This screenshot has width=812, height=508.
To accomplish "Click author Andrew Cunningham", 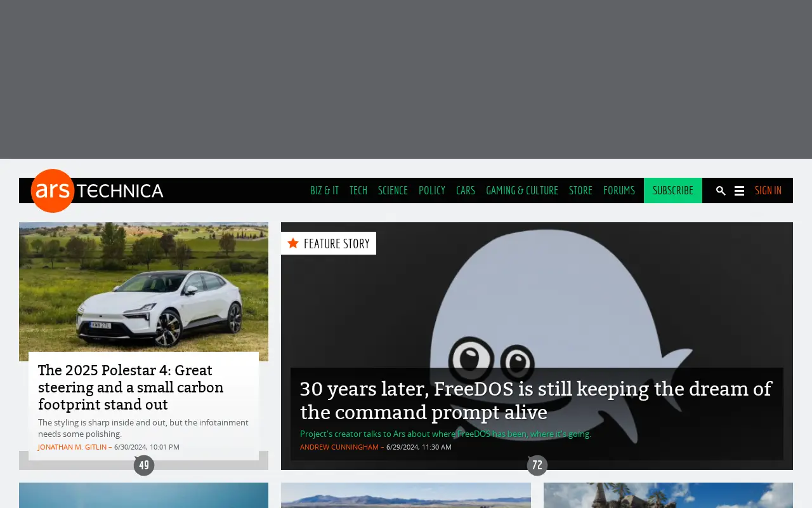I will 339,447.
